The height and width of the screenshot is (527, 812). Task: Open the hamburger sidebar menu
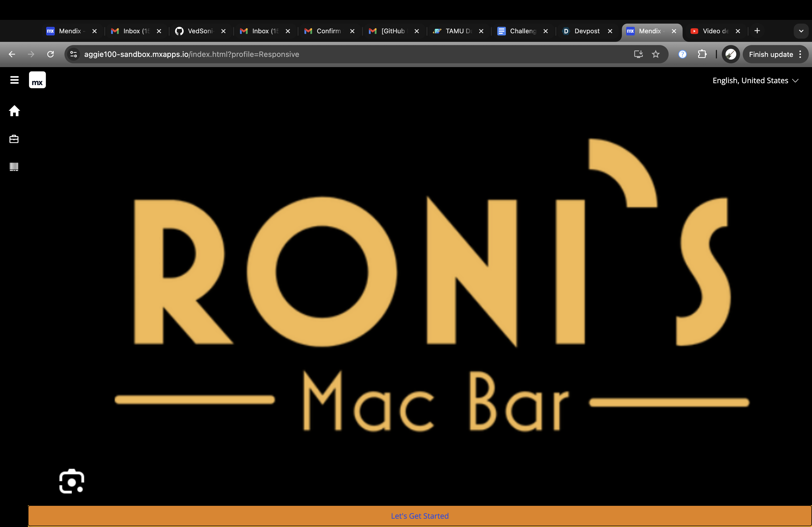click(14, 80)
